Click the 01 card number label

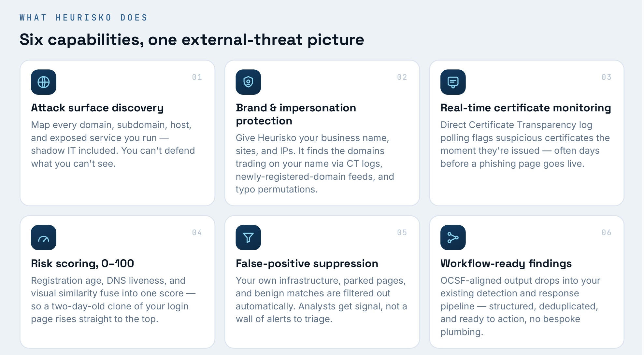[197, 77]
